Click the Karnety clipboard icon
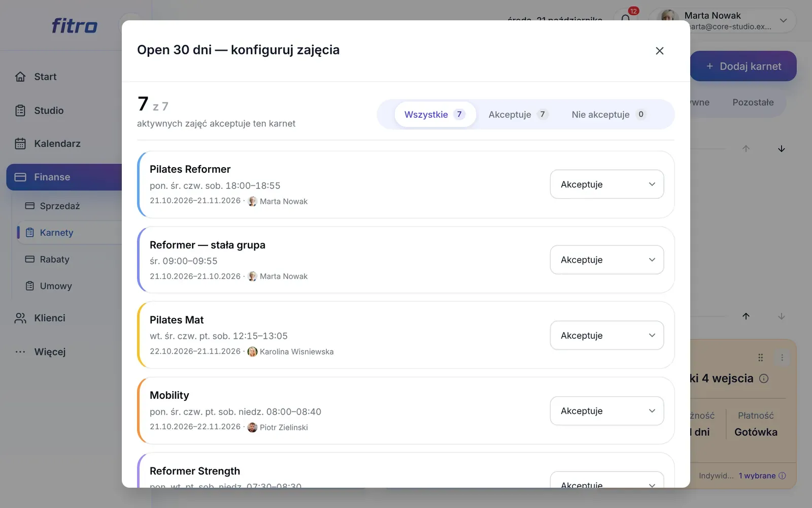 [30, 233]
